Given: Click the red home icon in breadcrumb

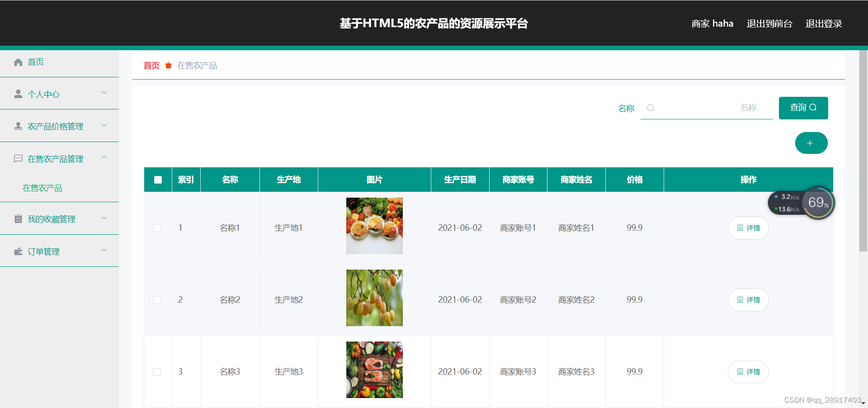Looking at the screenshot, I should coord(168,66).
